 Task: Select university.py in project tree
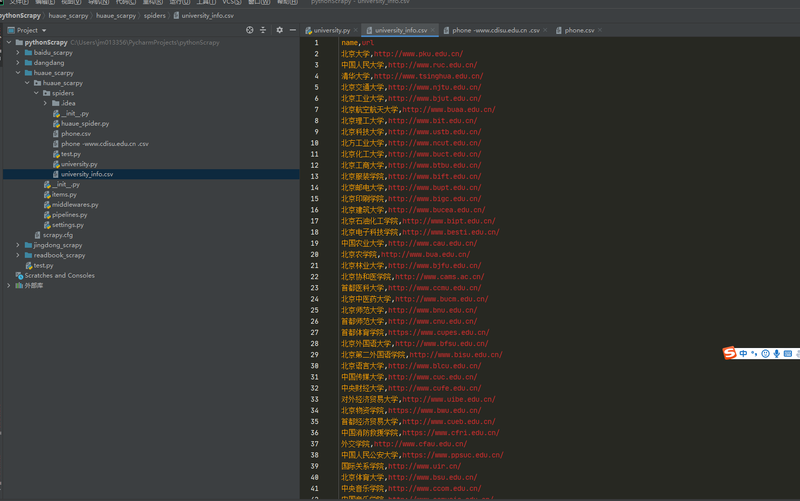click(x=79, y=164)
